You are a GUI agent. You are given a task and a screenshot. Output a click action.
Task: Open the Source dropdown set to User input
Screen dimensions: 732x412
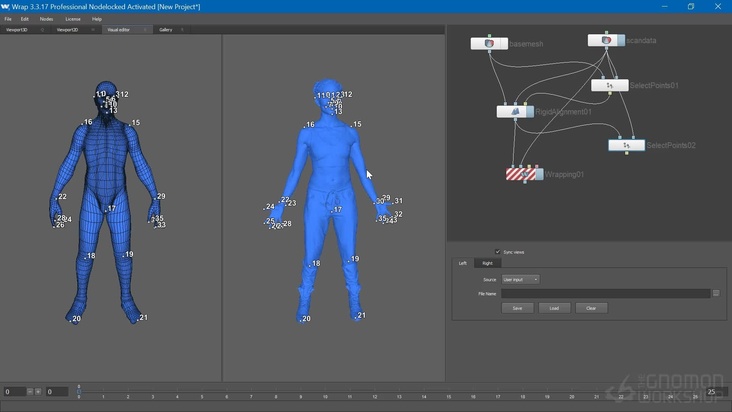tap(520, 280)
